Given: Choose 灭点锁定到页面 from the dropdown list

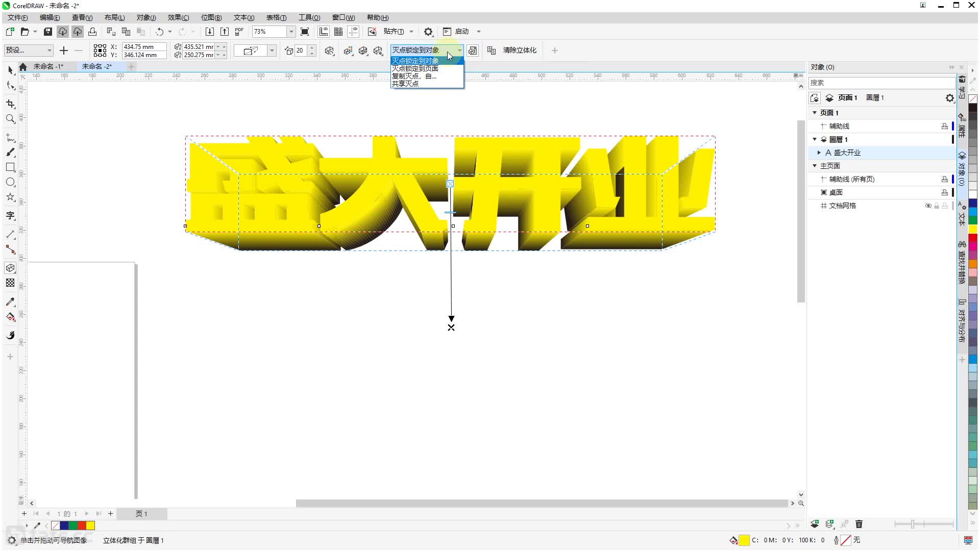Looking at the screenshot, I should [427, 68].
